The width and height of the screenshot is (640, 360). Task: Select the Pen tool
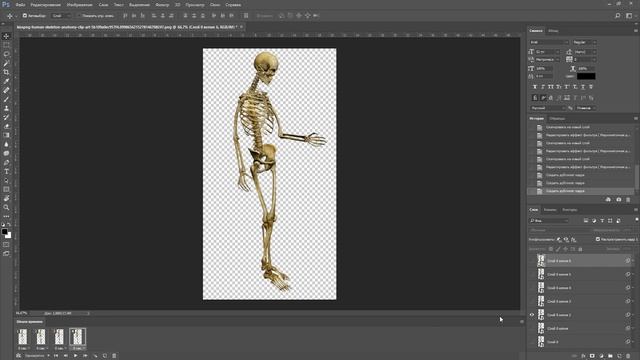(6, 162)
